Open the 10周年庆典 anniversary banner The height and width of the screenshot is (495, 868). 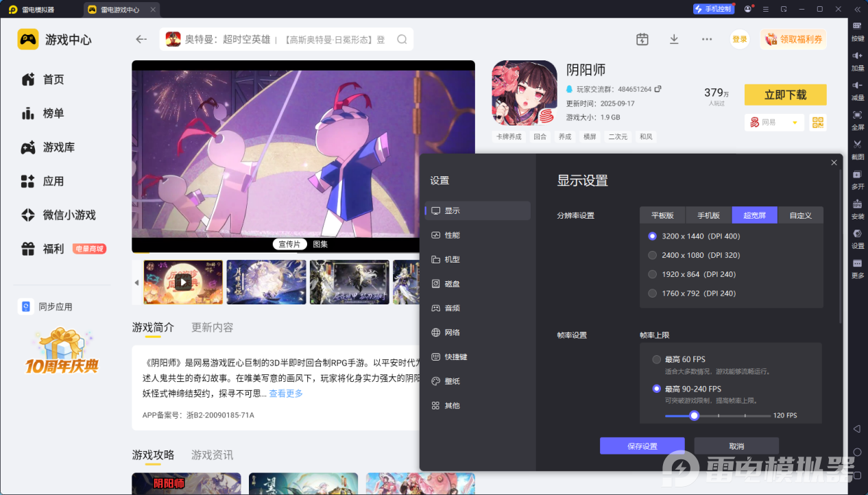tap(62, 350)
